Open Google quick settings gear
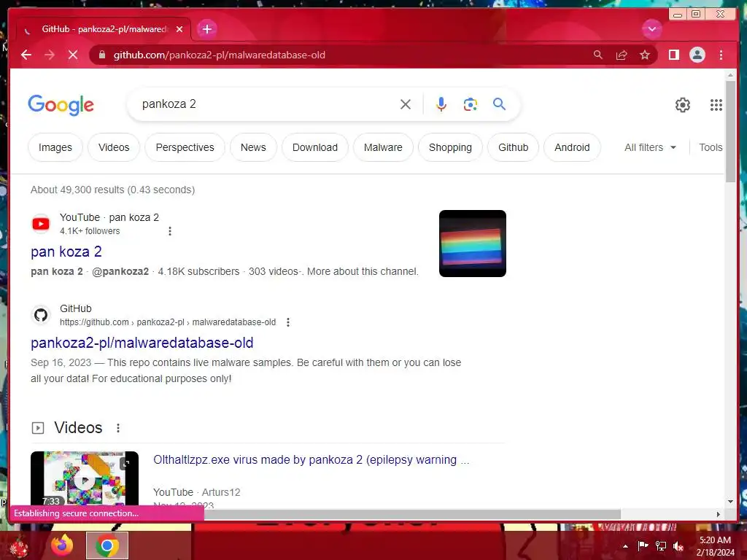 683,105
